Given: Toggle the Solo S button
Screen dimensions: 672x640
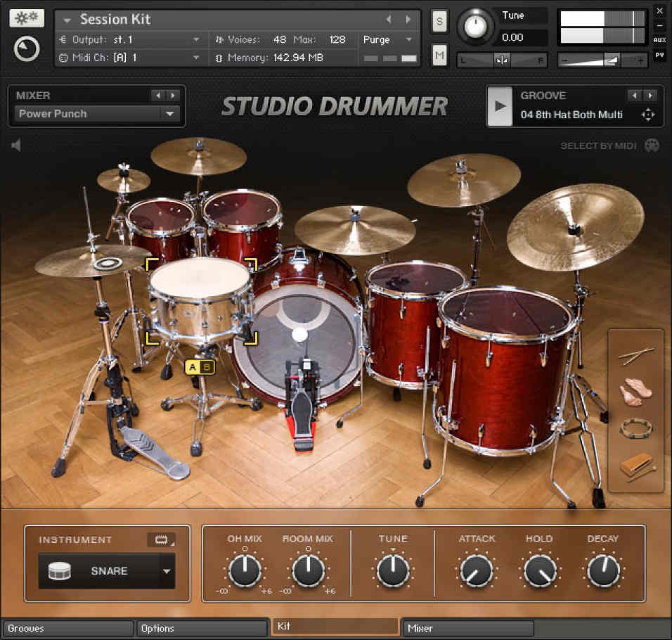Looking at the screenshot, I should coord(439,21).
